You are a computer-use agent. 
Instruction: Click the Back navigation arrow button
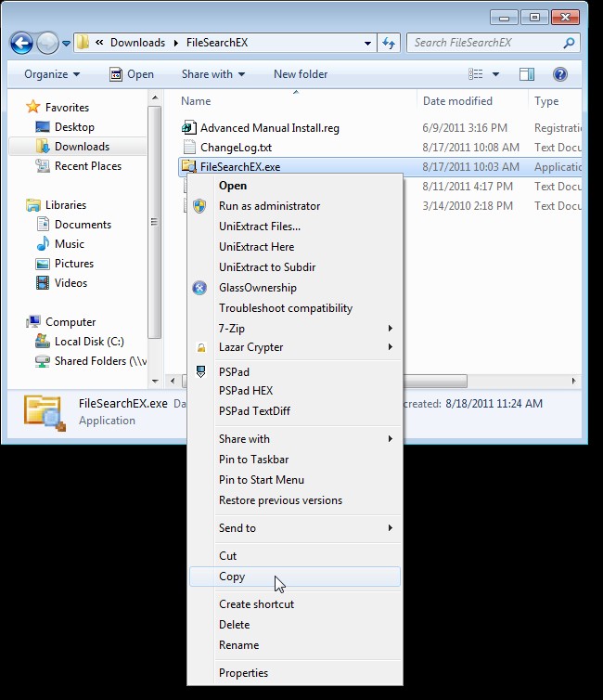pos(21,44)
